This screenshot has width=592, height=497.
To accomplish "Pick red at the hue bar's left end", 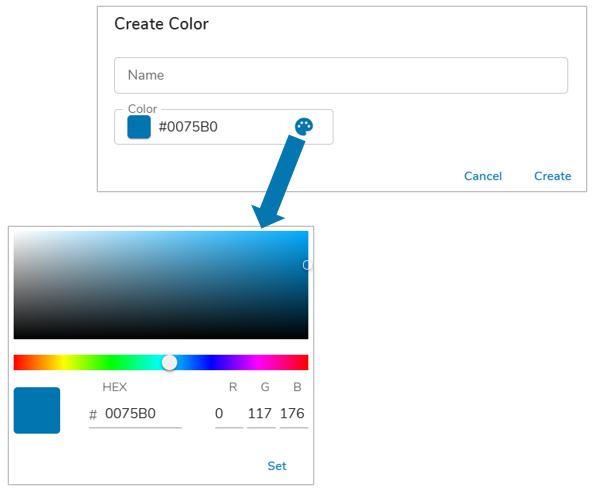I will coord(17,363).
